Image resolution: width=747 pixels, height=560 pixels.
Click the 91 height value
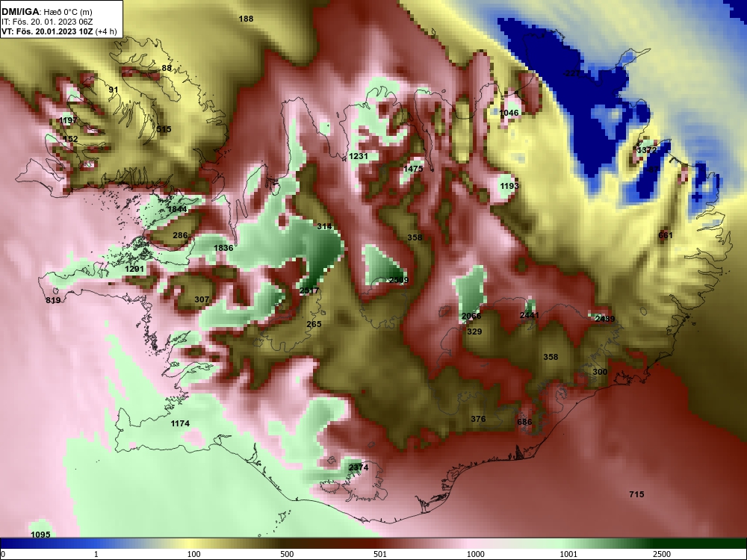coord(114,90)
